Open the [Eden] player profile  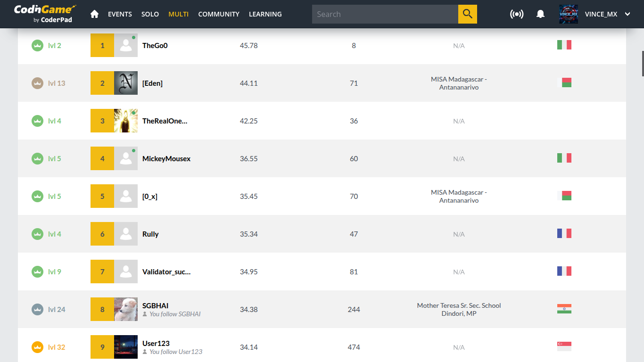(x=152, y=83)
